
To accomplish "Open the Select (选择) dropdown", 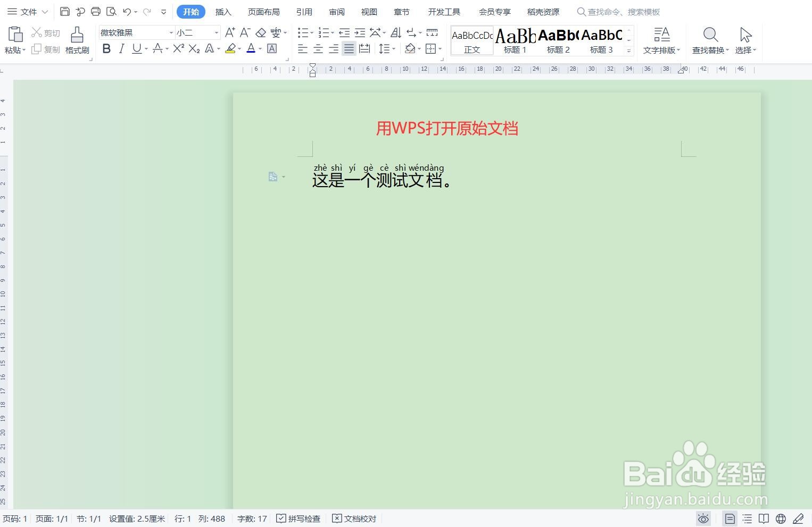I will point(745,50).
